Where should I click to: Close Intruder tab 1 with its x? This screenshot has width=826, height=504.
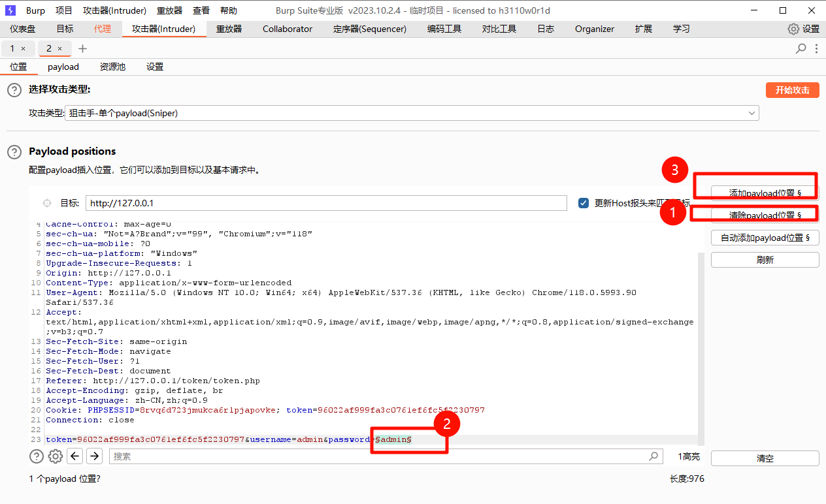click(24, 48)
